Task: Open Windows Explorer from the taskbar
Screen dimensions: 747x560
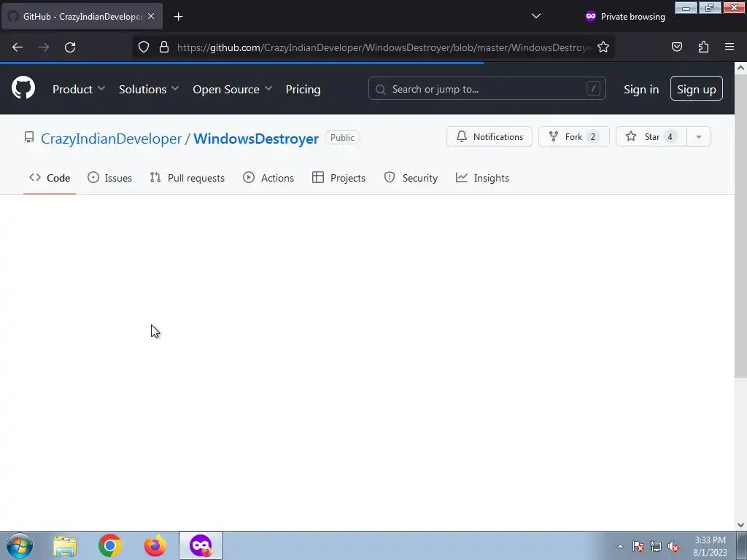Action: pyautogui.click(x=65, y=545)
